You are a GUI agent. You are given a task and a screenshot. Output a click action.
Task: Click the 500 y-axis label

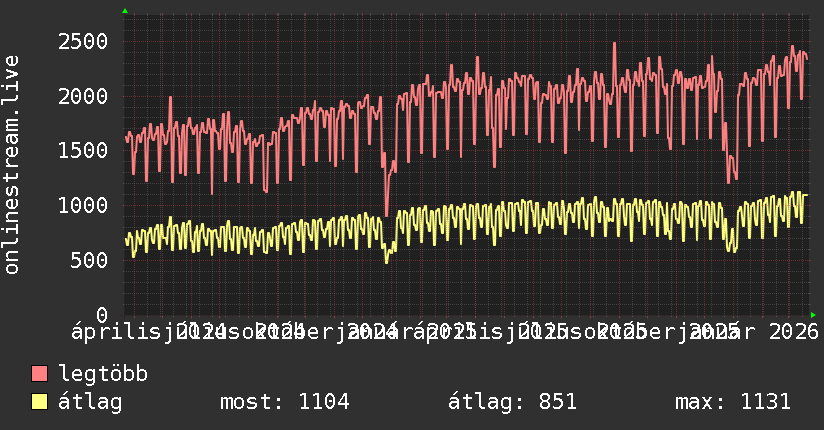(x=89, y=260)
